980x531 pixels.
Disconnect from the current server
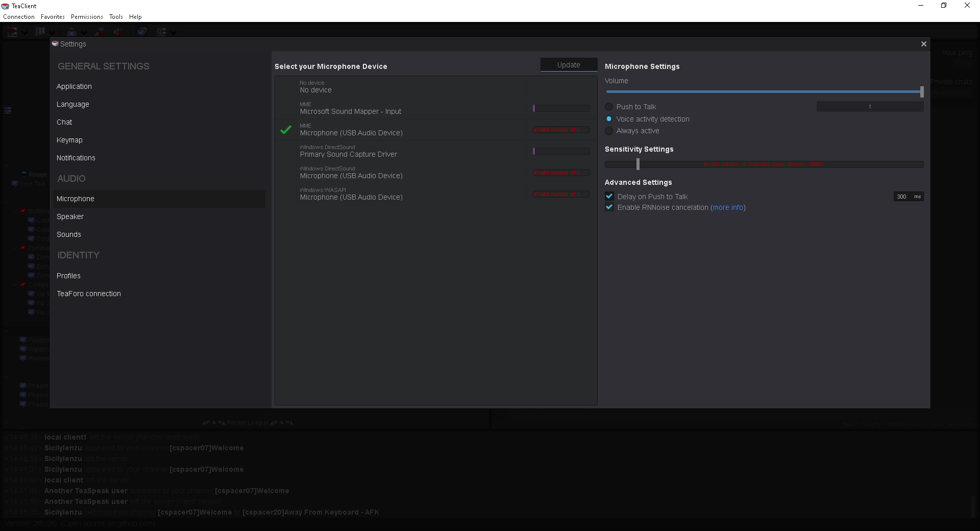(13, 32)
